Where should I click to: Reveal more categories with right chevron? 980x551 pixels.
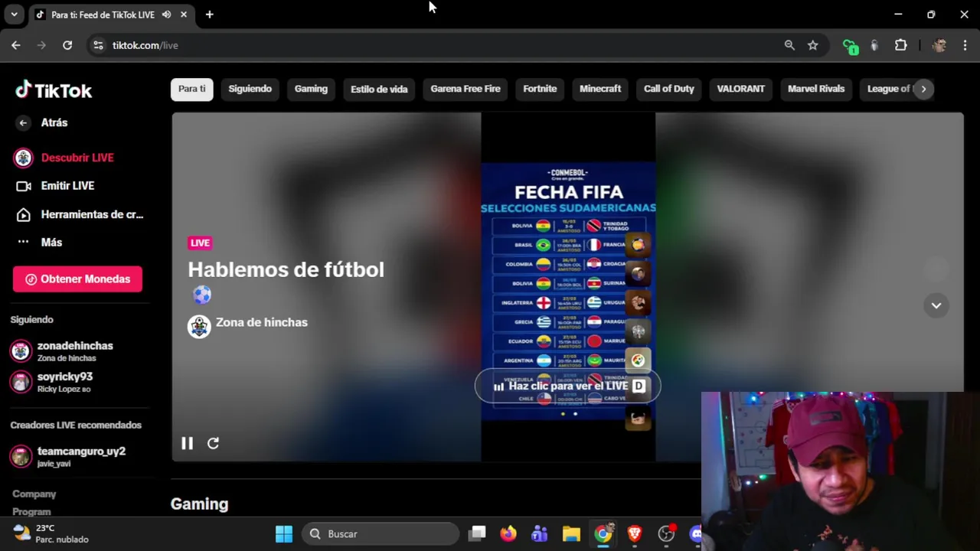[x=923, y=89]
